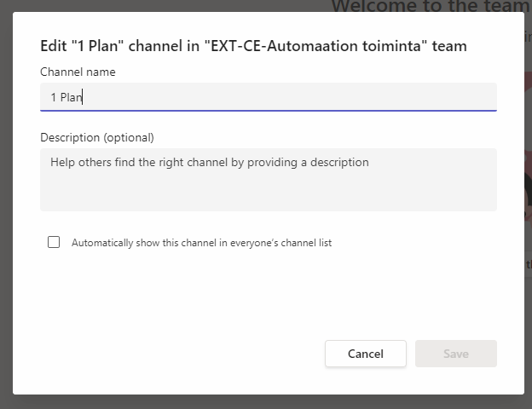Click the description placeholder text
532x409 pixels.
coord(210,163)
